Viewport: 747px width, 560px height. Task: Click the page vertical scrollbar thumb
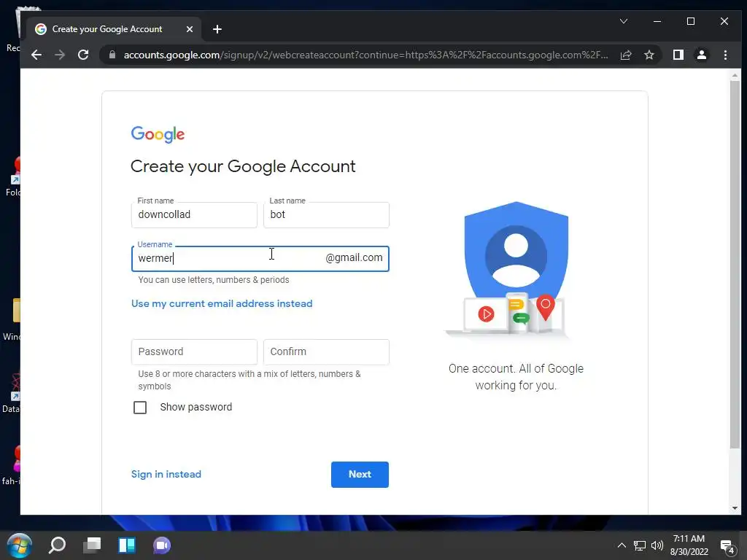click(x=735, y=264)
